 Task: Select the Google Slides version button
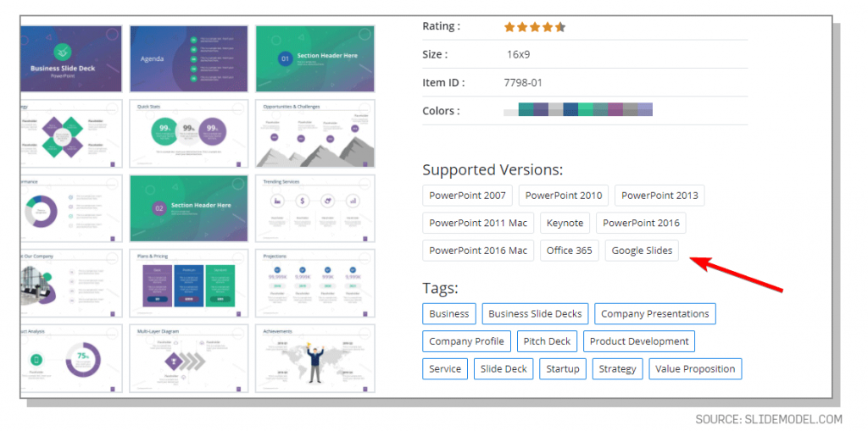pos(643,251)
